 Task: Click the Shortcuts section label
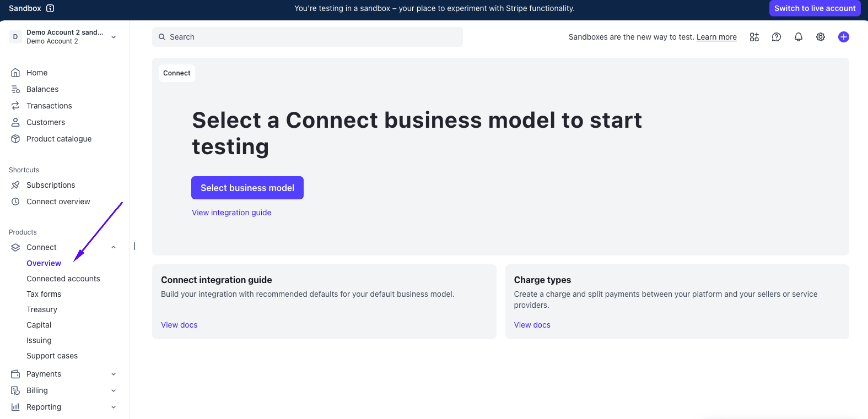24,170
